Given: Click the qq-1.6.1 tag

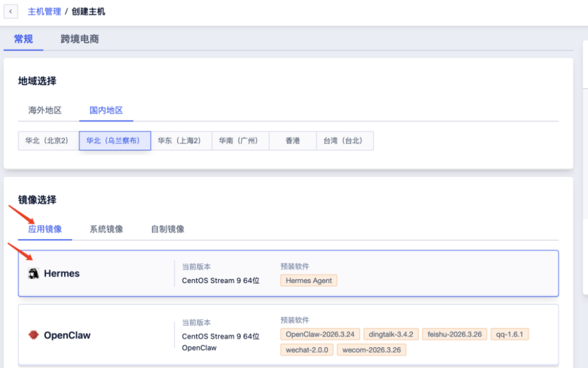Looking at the screenshot, I should coord(509,334).
